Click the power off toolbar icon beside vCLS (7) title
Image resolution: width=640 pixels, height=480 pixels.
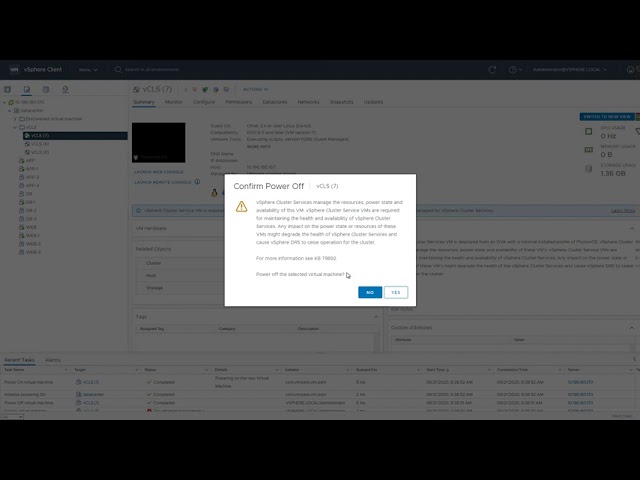(x=195, y=89)
